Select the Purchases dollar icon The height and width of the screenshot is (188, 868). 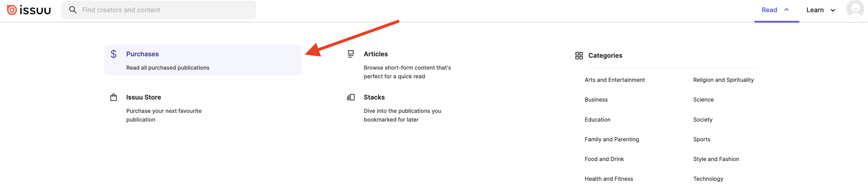114,54
